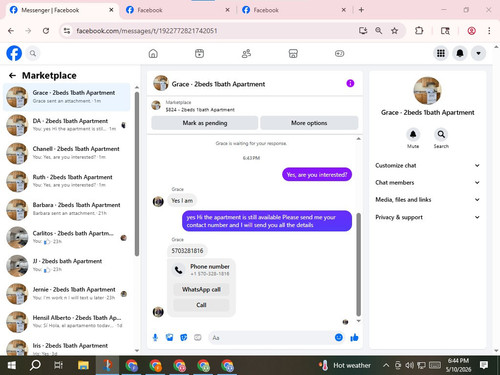Open Chanell - 2beds 1bath Apartment chat

click(x=67, y=153)
